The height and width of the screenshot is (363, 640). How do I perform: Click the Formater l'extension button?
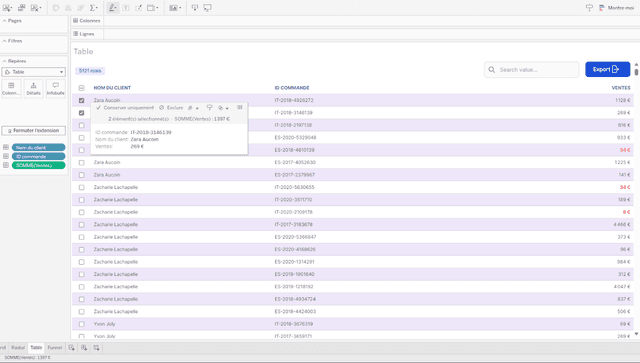click(33, 131)
